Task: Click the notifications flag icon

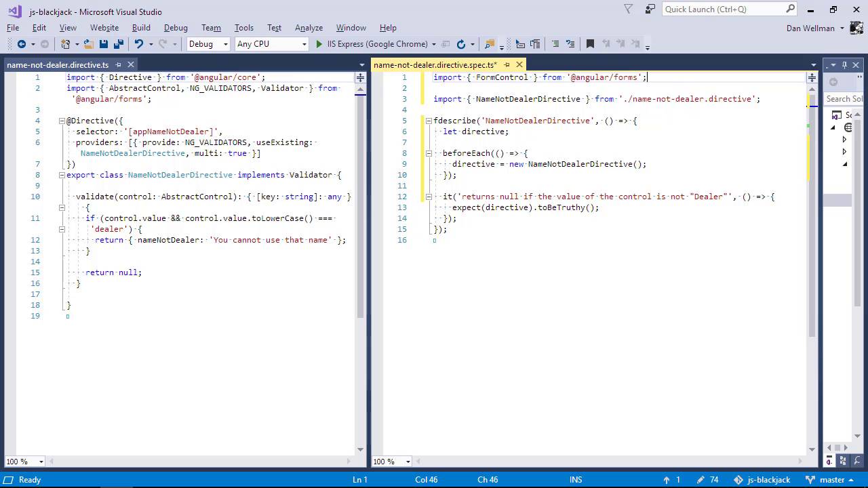Action: pos(628,9)
